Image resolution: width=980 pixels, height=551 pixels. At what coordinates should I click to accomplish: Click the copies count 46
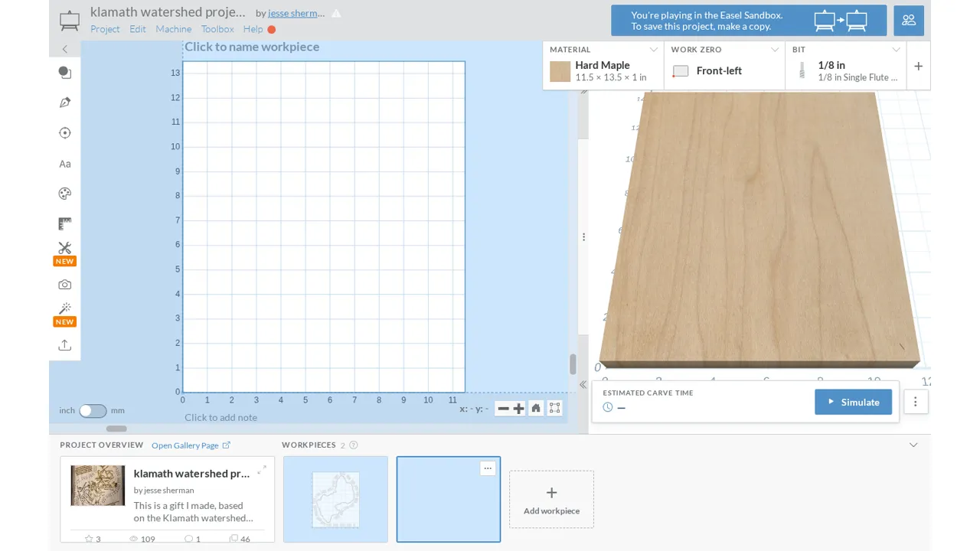click(240, 539)
